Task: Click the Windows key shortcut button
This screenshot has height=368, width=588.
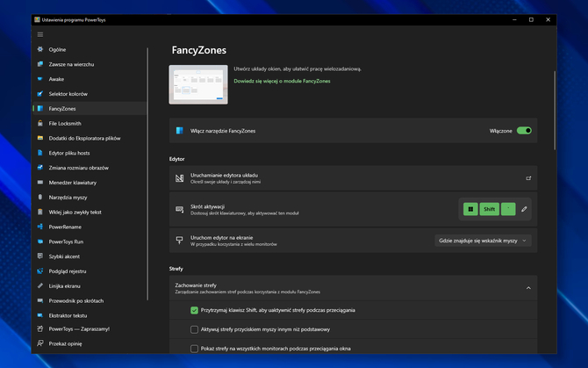Action: pyautogui.click(x=470, y=209)
